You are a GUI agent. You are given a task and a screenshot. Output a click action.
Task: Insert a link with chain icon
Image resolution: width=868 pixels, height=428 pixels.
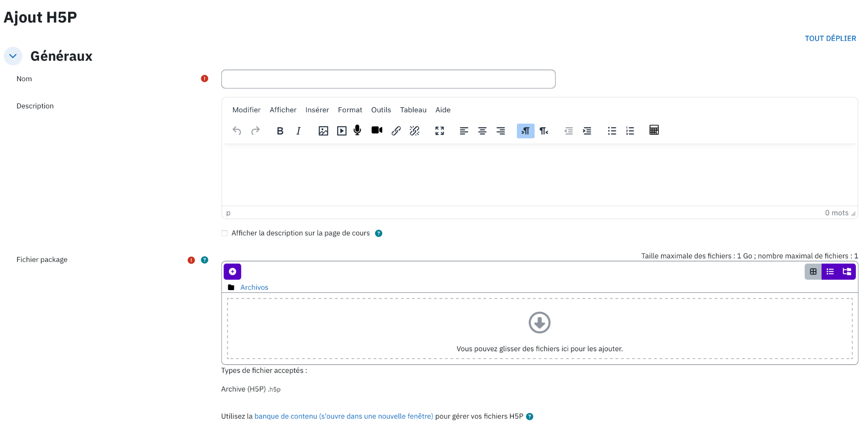coord(396,131)
